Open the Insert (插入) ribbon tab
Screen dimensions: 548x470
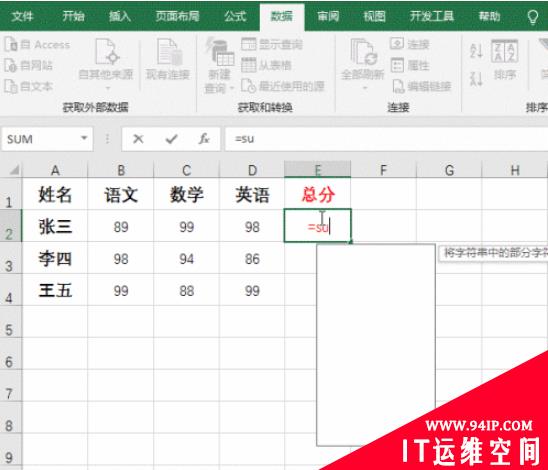click(x=120, y=16)
